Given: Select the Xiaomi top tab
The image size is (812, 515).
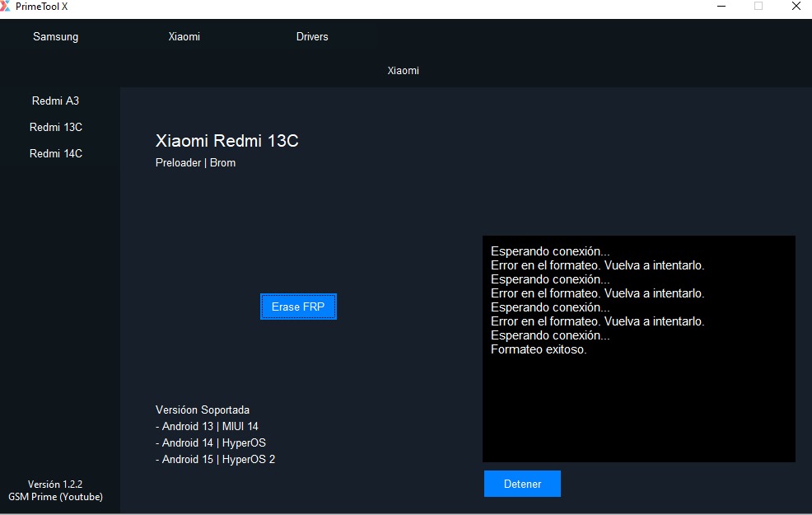Looking at the screenshot, I should (184, 36).
